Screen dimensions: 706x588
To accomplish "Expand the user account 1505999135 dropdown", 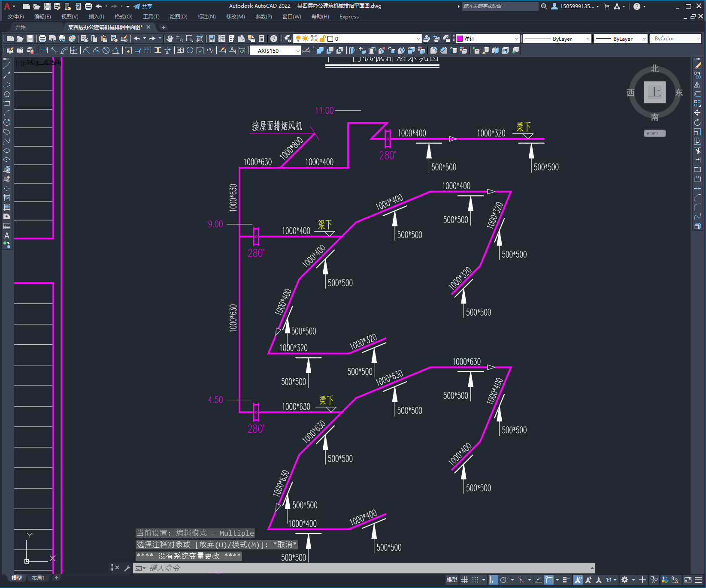I will [x=575, y=6].
